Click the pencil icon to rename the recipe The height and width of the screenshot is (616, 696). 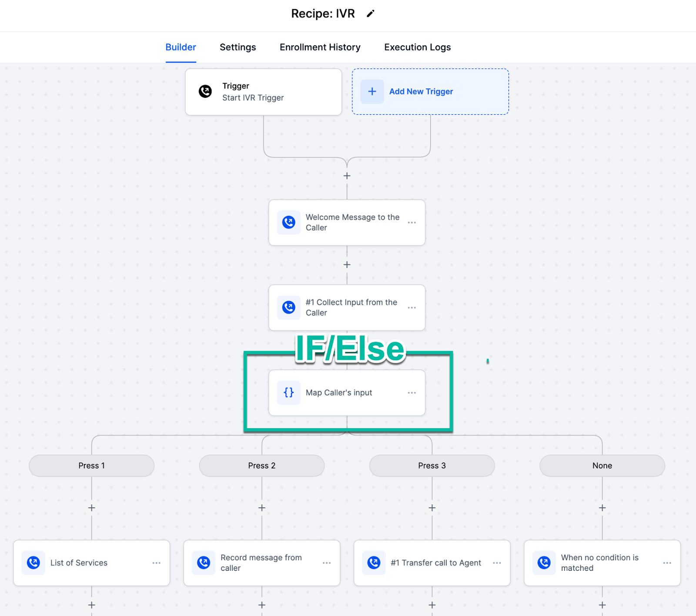click(370, 13)
